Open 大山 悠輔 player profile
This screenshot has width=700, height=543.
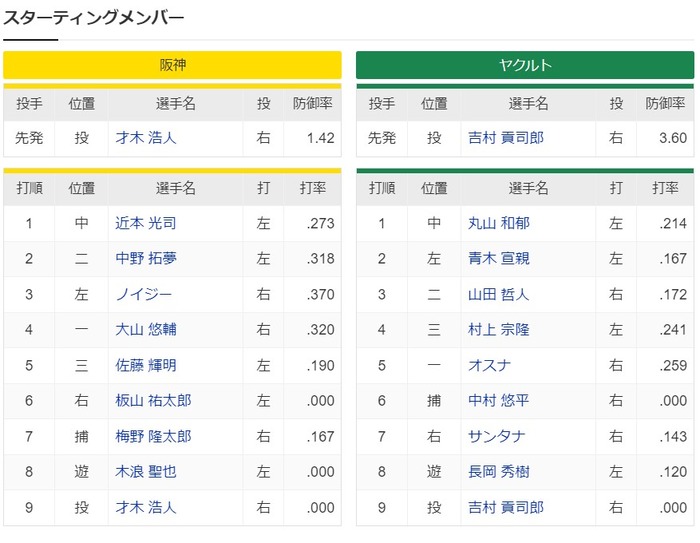pyautogui.click(x=146, y=330)
